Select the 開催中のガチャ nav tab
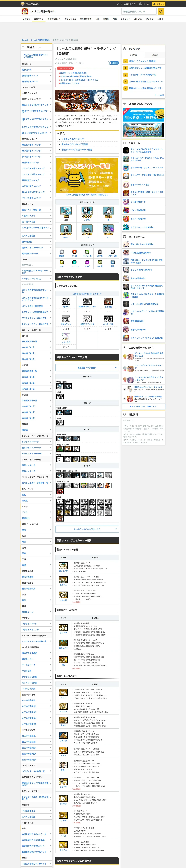 pyautogui.click(x=54, y=19)
